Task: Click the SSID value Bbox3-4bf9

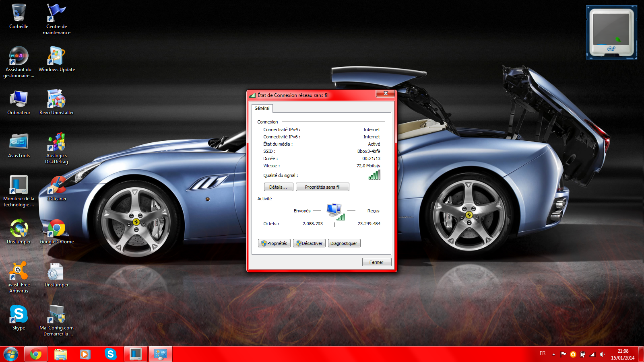Action: [x=369, y=151]
